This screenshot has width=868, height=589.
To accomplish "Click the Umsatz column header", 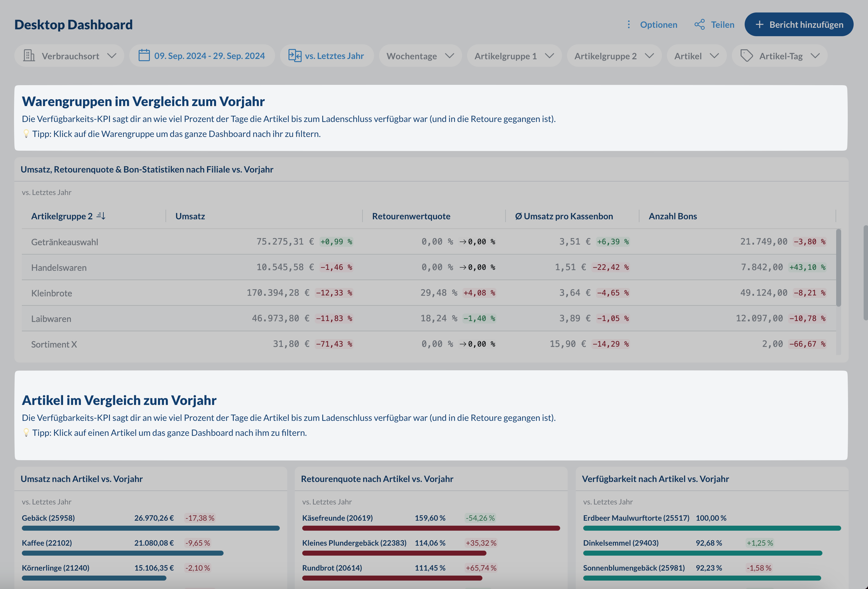I will [x=190, y=216].
